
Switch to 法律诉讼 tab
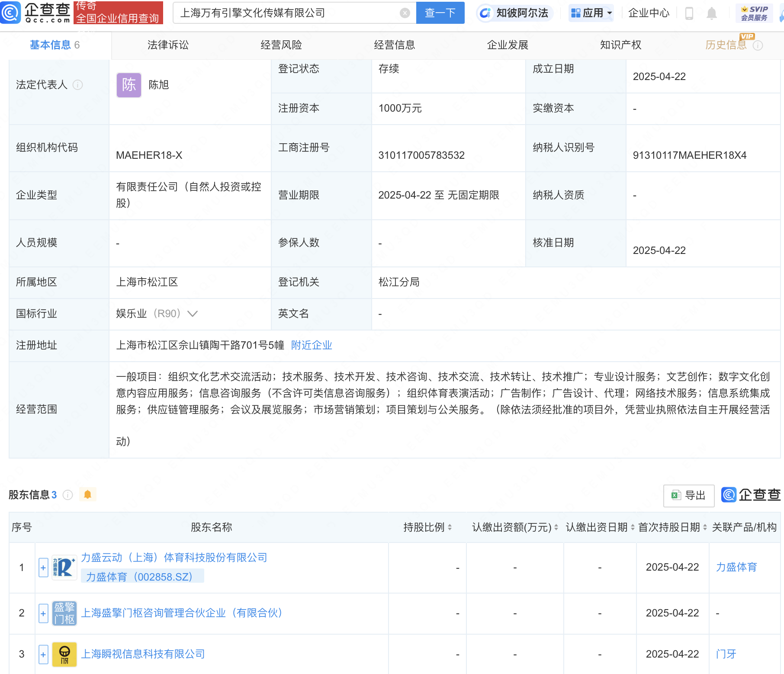click(x=168, y=45)
